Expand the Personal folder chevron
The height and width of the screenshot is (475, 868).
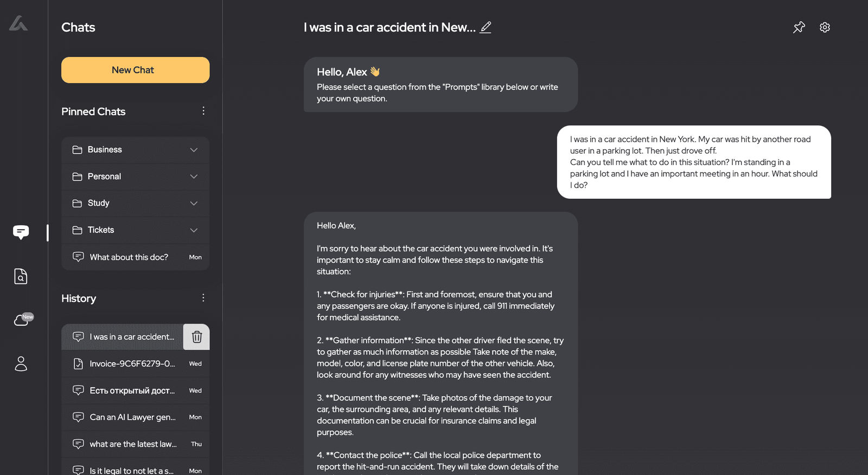[194, 176]
